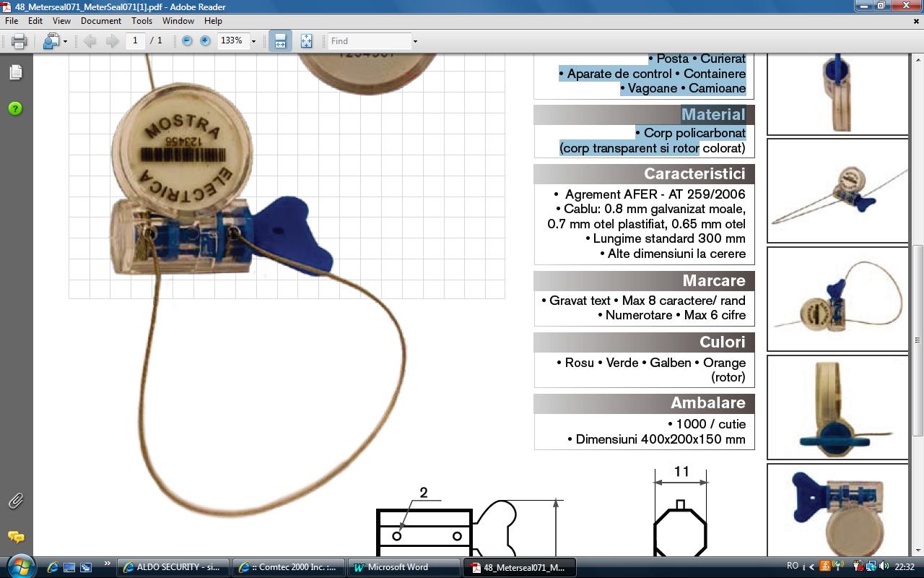Open the Edit menu

pos(35,21)
